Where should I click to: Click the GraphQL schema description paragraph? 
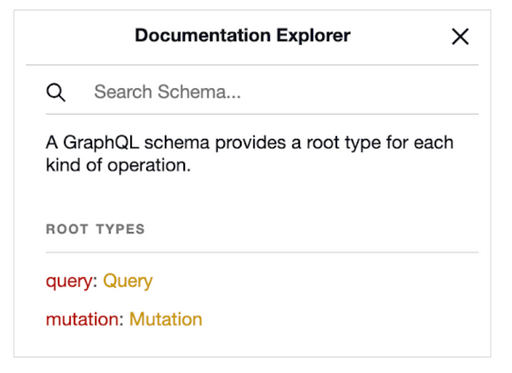tap(250, 154)
